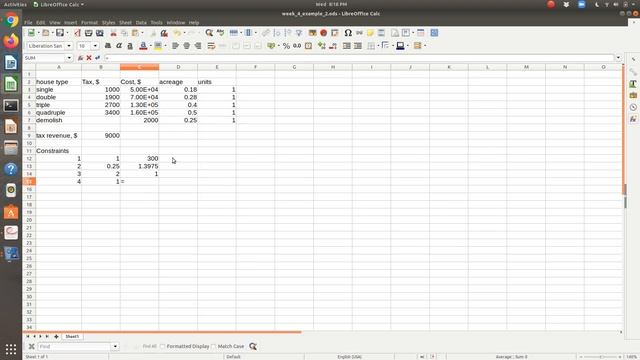Open the Undo history dropdown arrow

(184, 33)
